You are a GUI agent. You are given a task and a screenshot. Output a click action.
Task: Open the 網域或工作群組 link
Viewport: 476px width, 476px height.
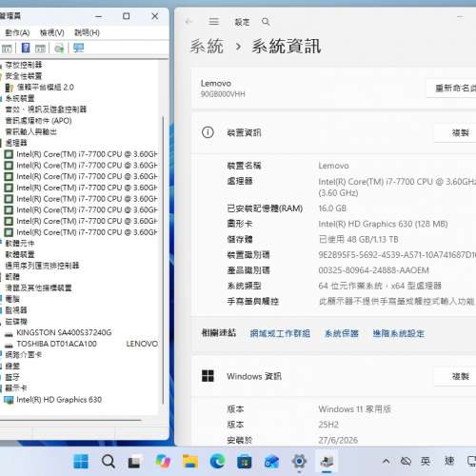(280, 333)
